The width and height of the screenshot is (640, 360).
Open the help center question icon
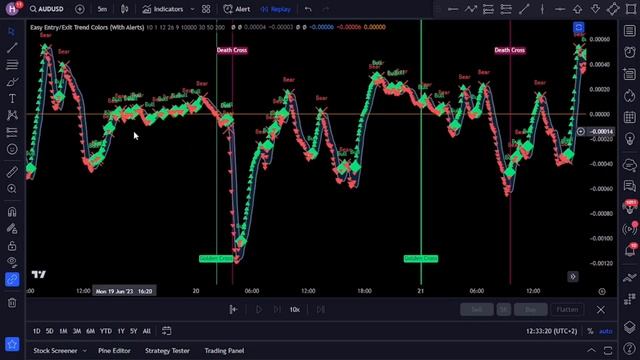pyautogui.click(x=629, y=348)
